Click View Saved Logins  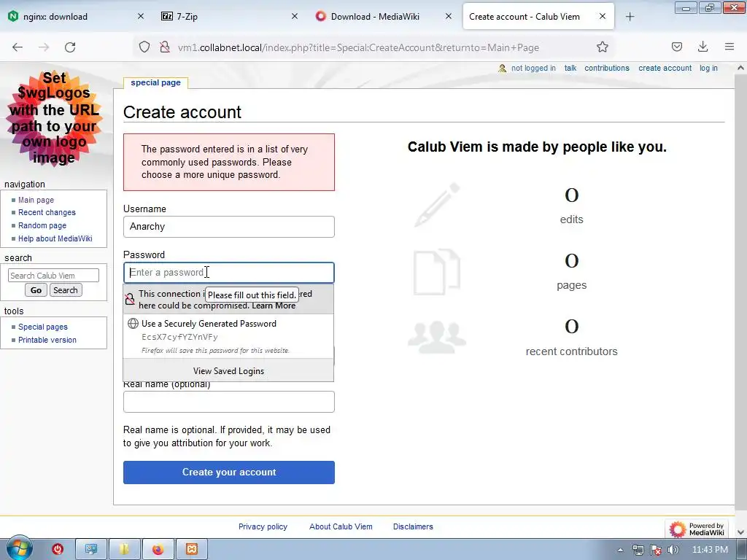tap(228, 371)
